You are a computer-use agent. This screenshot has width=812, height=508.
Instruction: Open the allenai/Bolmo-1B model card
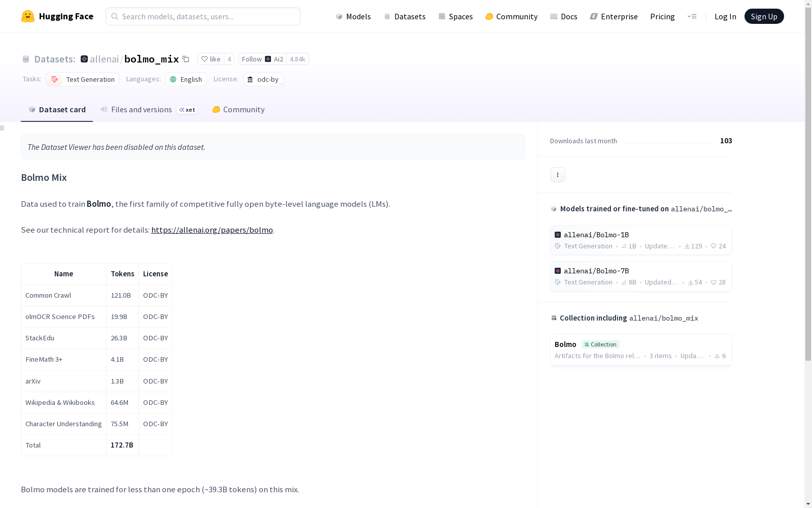click(641, 240)
